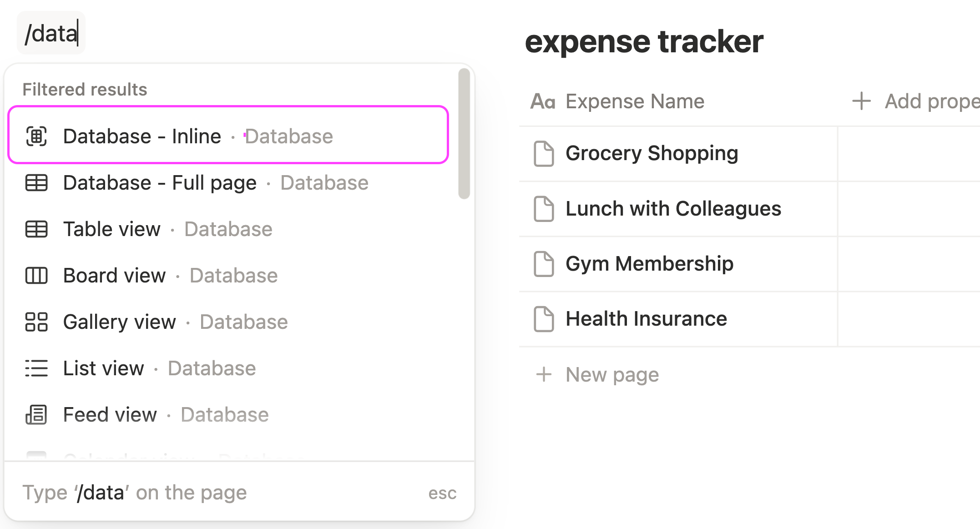Click the Add property plus button
The height and width of the screenshot is (529, 980).
coord(861,101)
